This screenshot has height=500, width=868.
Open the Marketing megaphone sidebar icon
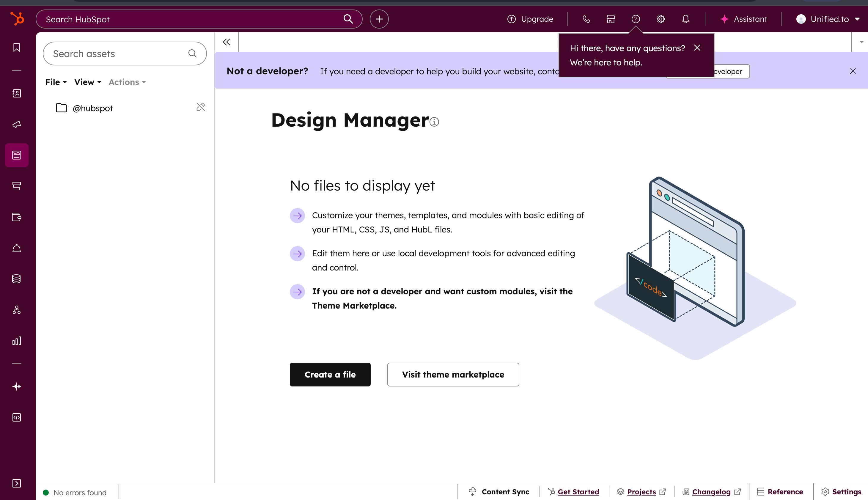tap(16, 124)
